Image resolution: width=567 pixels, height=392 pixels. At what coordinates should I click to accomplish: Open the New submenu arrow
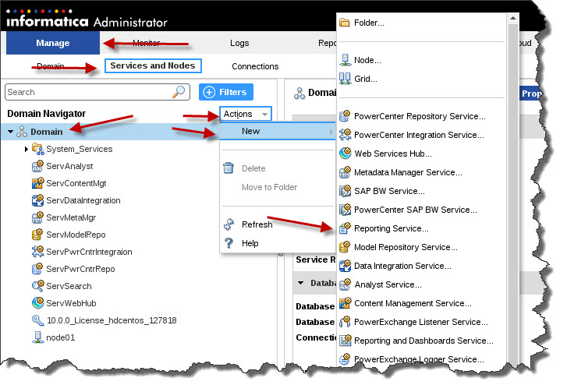pos(331,132)
